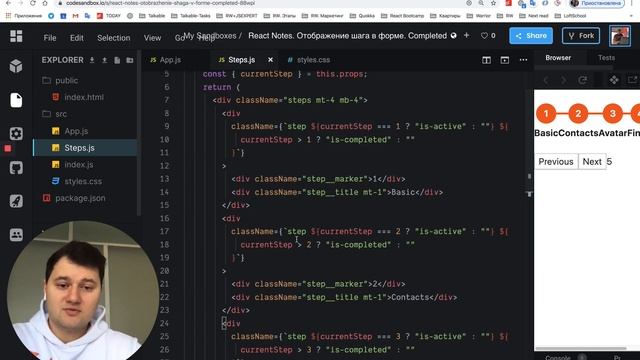Open the Live collaboration people icon
The height and width of the screenshot is (360, 640).
point(16,235)
